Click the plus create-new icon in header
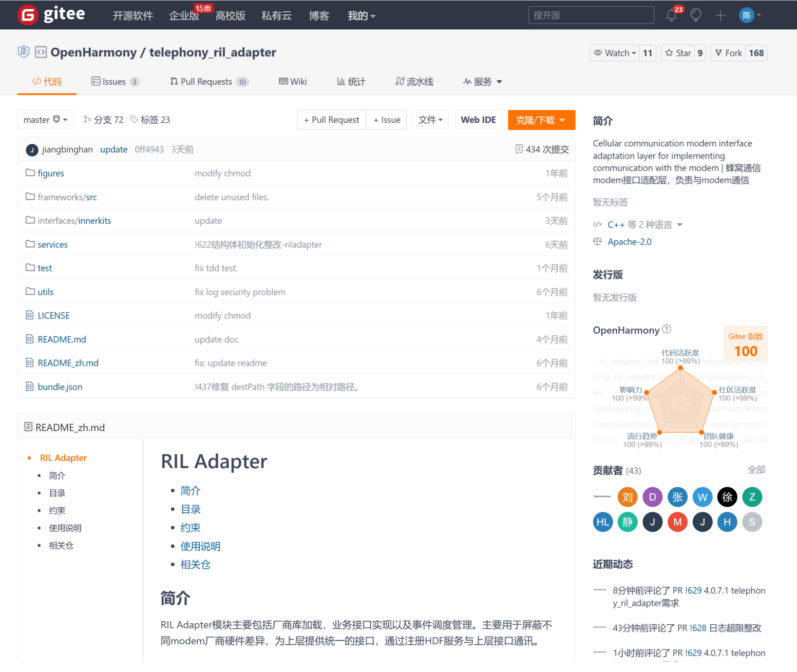Screen dimensions: 797x672 click(720, 15)
